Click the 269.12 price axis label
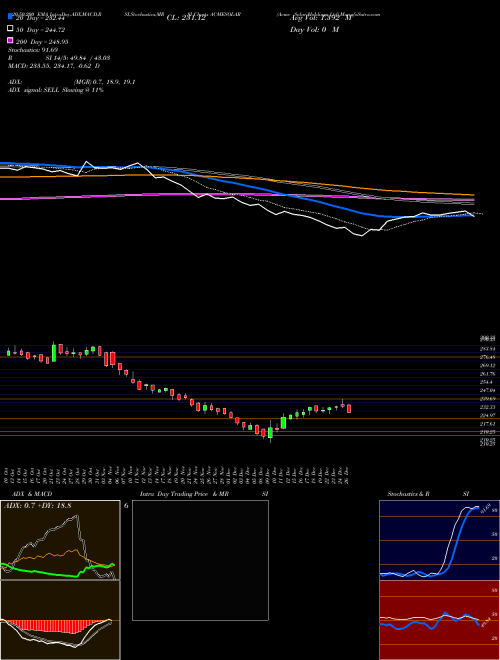Viewport: 500px width, 660px height. click(x=489, y=365)
